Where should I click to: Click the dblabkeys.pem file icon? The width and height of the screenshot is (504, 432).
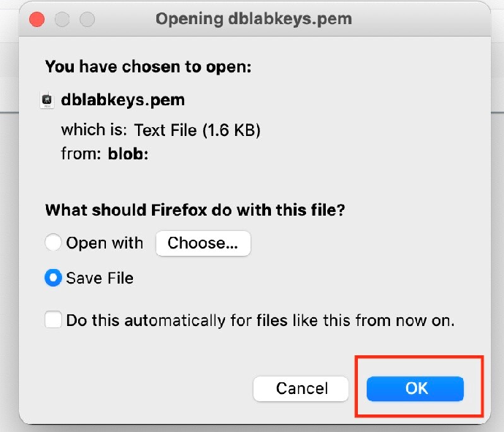point(47,100)
